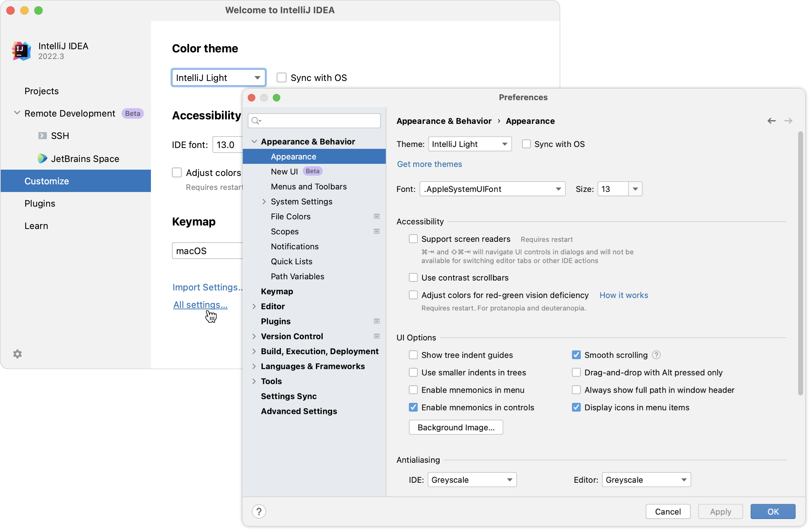
Task: Disable Smooth scrolling
Action: 576,355
